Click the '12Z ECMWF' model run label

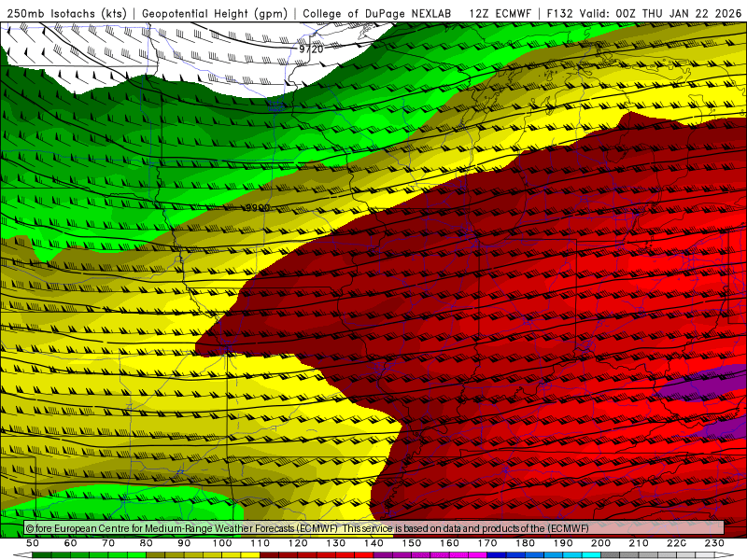click(x=500, y=14)
